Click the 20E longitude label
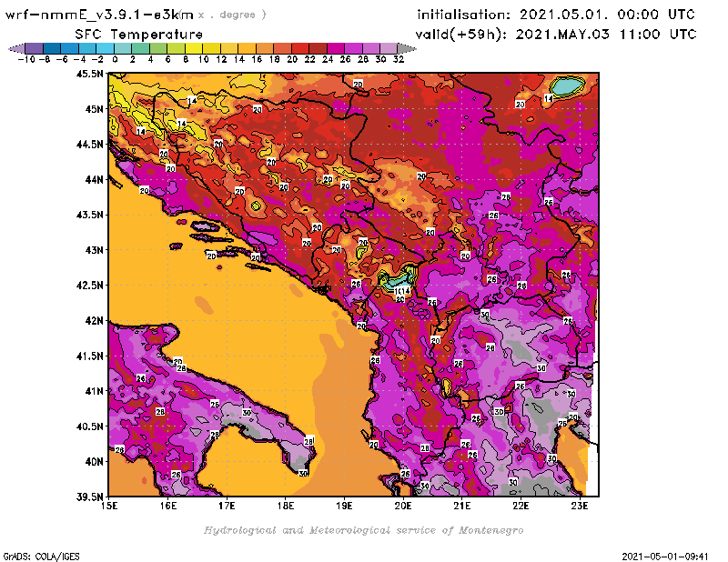This screenshot has height=562, width=728. 403,506
